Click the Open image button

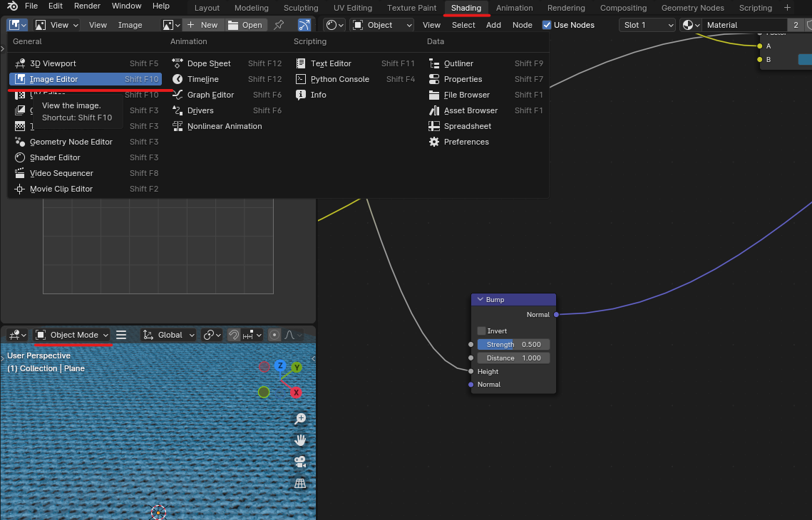click(x=245, y=25)
